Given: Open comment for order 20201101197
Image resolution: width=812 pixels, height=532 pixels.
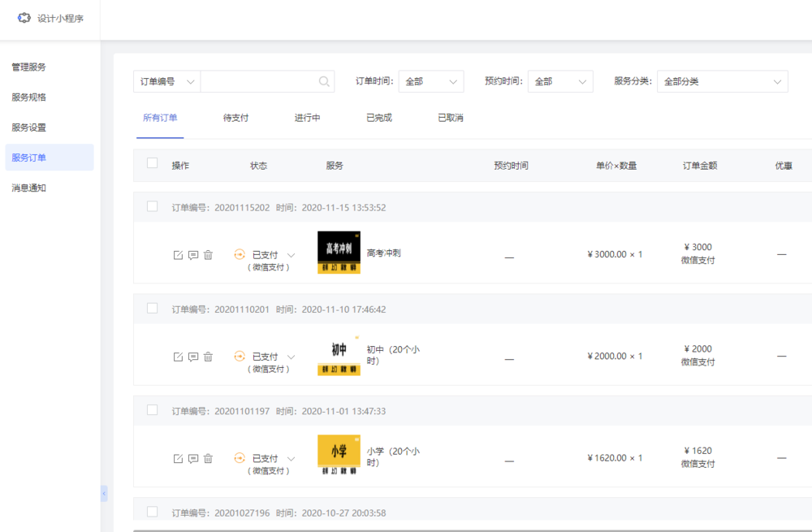Looking at the screenshot, I should [x=193, y=458].
